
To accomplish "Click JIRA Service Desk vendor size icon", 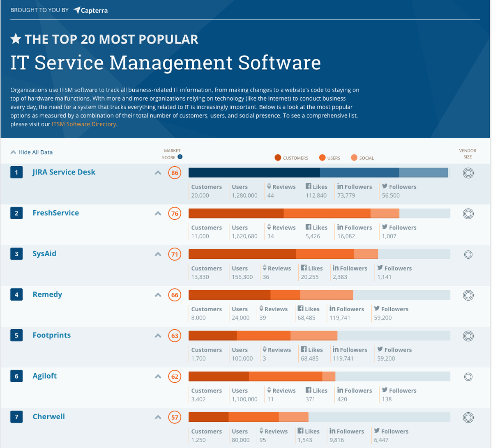I will coord(468,173).
